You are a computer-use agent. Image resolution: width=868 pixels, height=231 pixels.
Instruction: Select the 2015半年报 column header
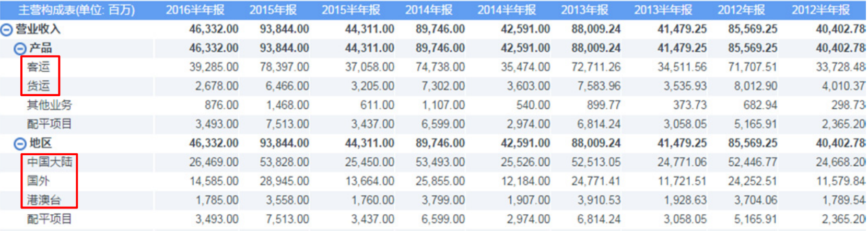[351, 10]
